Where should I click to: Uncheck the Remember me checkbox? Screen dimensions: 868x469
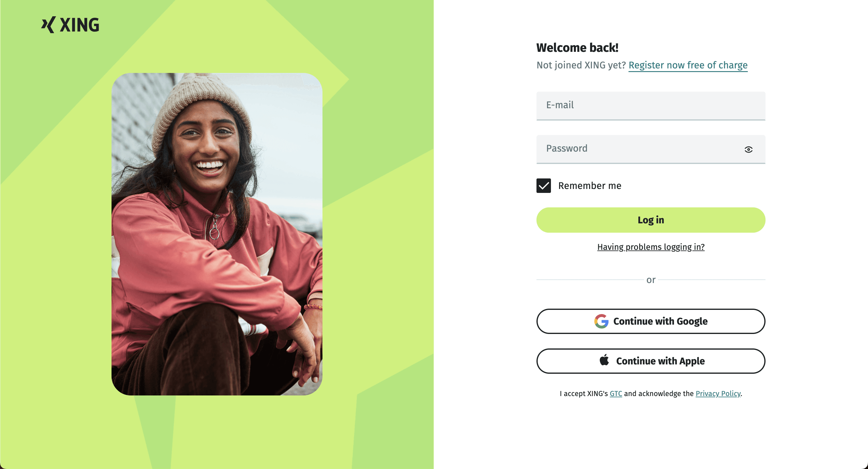543,186
